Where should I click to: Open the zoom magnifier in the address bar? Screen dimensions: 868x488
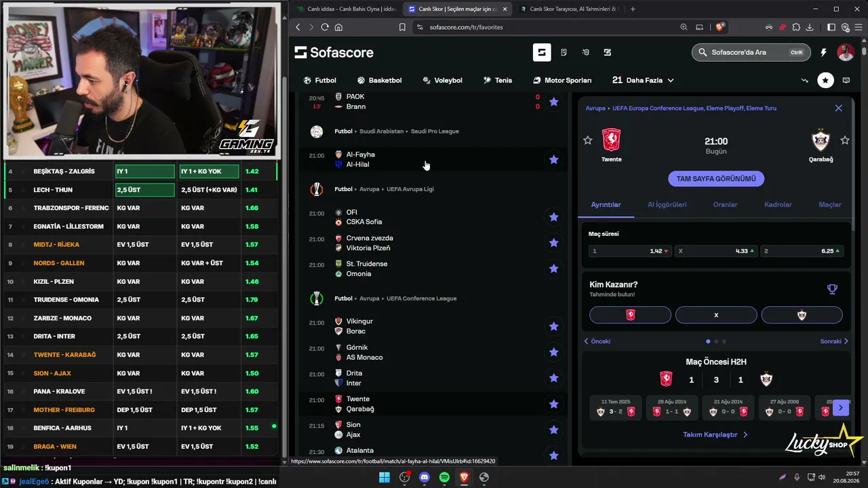(x=684, y=27)
